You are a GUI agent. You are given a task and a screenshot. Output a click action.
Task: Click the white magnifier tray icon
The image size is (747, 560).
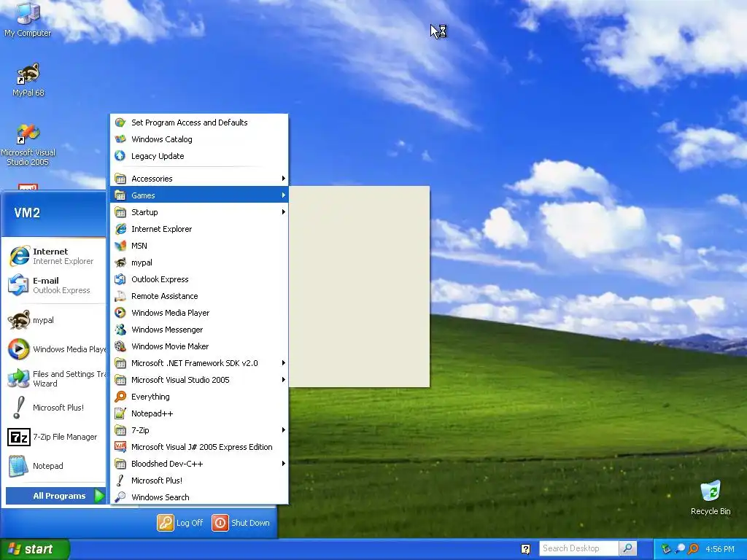pyautogui.click(x=680, y=549)
